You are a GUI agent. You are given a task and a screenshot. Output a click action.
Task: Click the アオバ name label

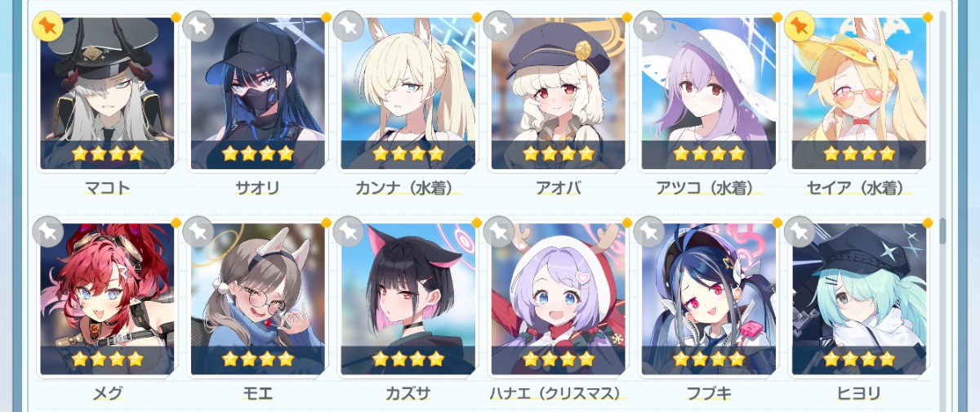click(x=558, y=188)
